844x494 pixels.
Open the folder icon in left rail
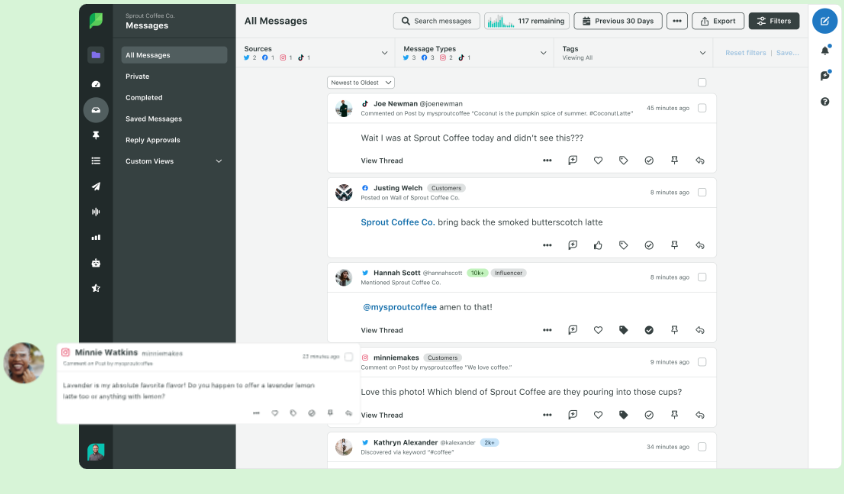(96, 55)
